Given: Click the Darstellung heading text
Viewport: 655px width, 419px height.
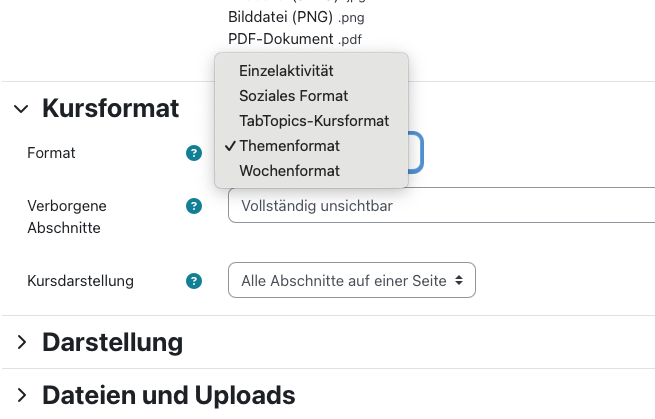Looking at the screenshot, I should [112, 343].
